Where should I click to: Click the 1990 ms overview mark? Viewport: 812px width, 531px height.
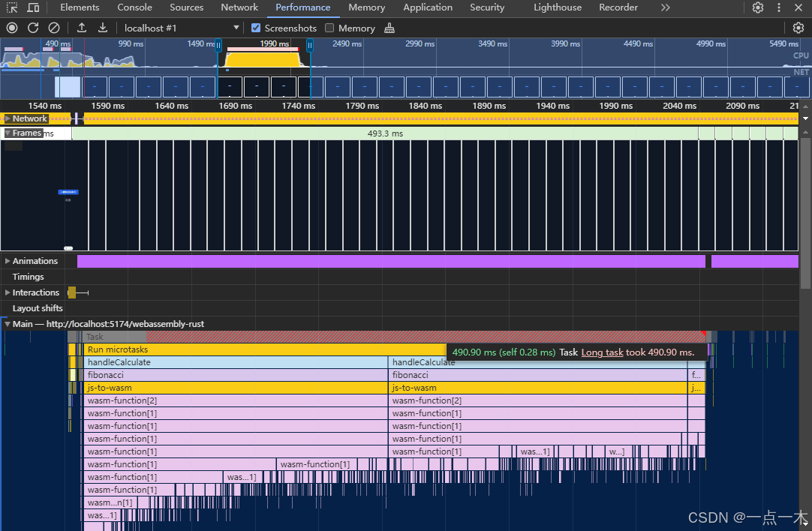click(275, 43)
